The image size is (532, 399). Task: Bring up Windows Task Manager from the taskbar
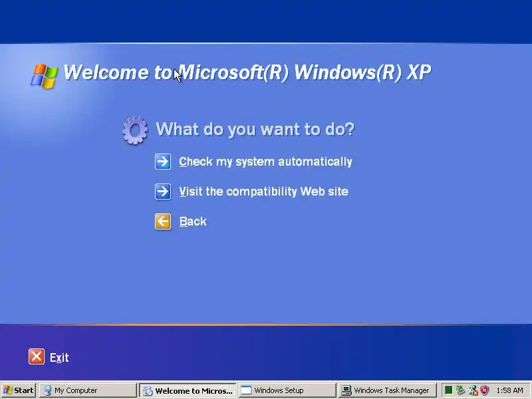coord(386,390)
